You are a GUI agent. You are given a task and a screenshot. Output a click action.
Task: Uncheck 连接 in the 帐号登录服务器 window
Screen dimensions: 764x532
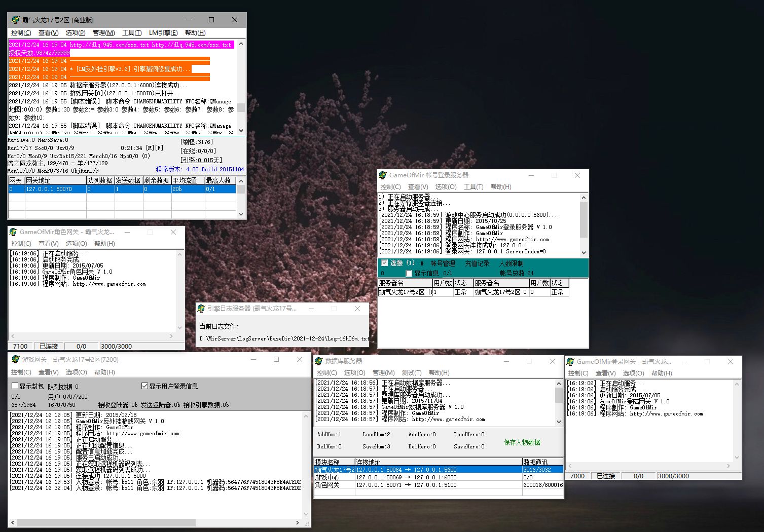tap(385, 263)
